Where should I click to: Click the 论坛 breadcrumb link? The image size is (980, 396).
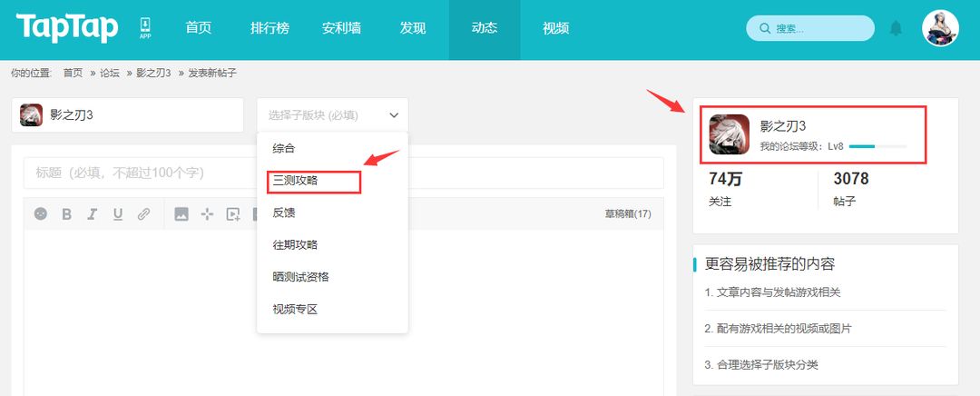pyautogui.click(x=110, y=74)
